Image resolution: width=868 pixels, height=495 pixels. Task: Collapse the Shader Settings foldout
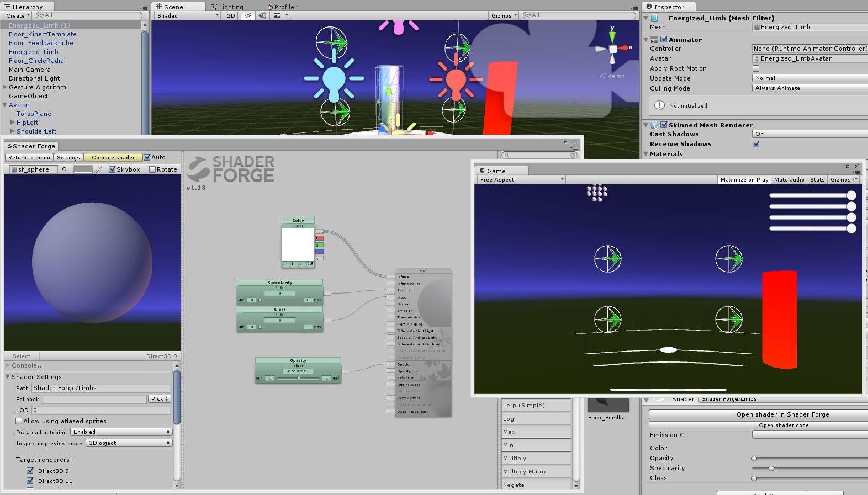pos(8,377)
